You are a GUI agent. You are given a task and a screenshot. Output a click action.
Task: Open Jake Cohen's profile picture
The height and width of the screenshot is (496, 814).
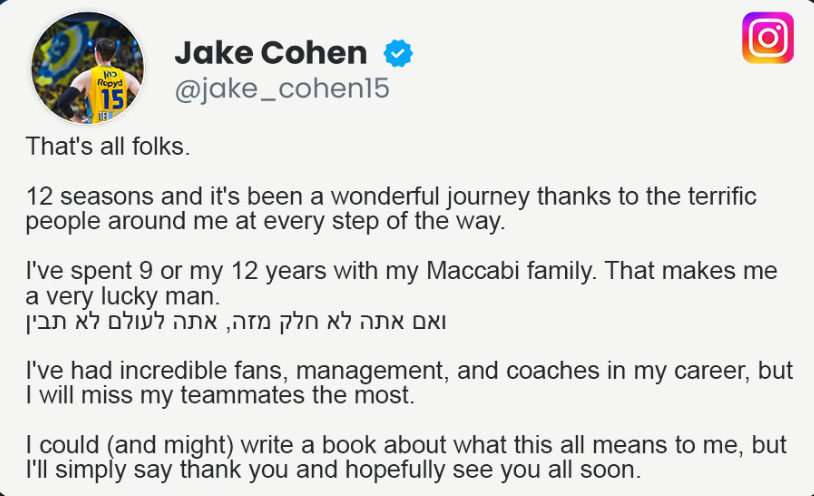coord(88,70)
